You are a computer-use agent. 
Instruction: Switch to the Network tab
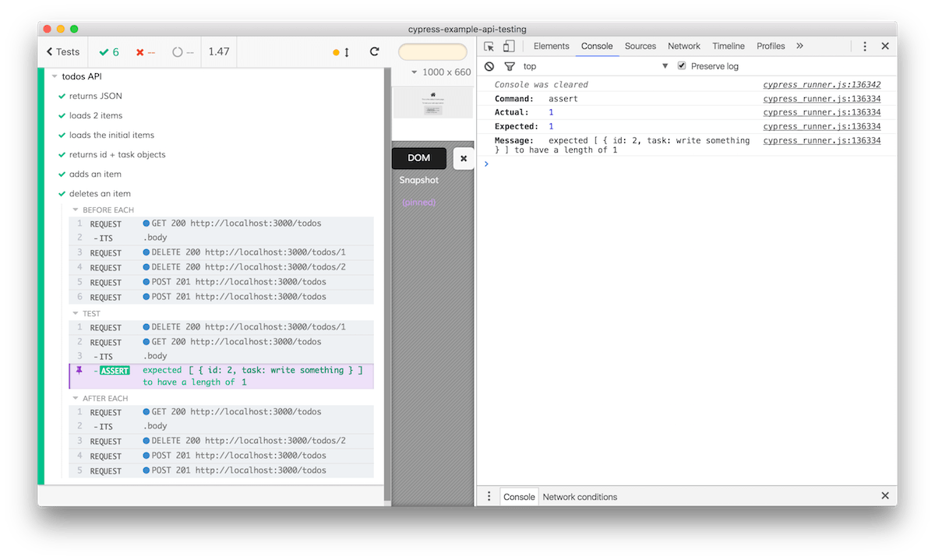point(684,46)
